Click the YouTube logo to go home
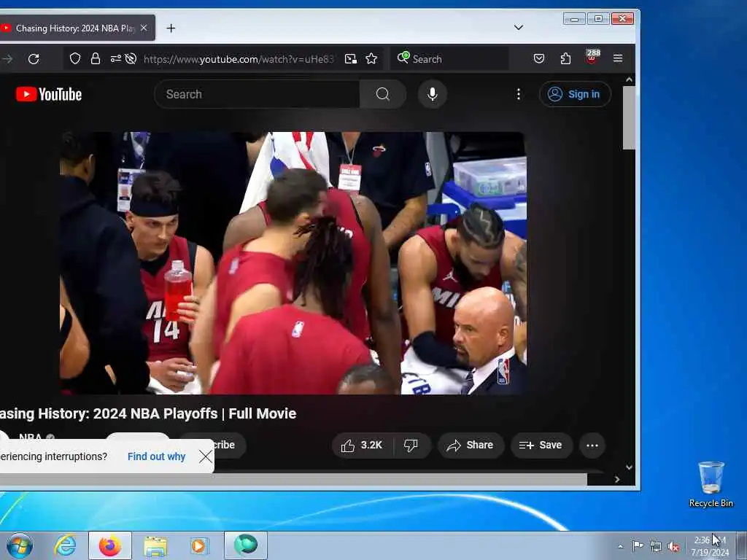The image size is (747, 560). (x=49, y=94)
